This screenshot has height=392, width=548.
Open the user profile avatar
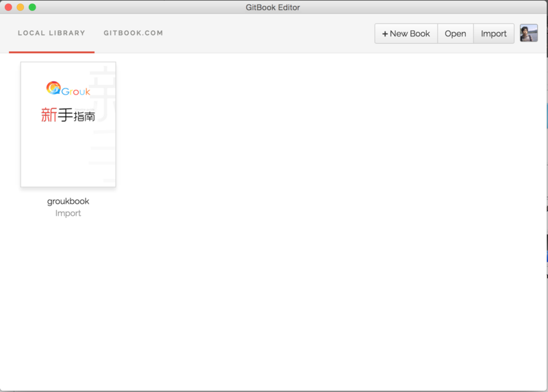click(x=529, y=33)
